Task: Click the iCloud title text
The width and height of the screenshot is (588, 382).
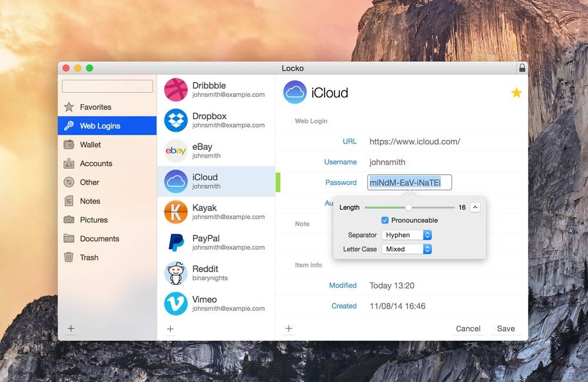Action: pyautogui.click(x=330, y=93)
